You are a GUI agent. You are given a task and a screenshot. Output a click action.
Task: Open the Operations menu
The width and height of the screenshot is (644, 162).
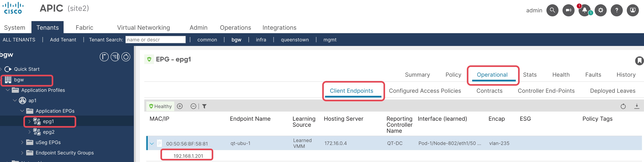236,27
